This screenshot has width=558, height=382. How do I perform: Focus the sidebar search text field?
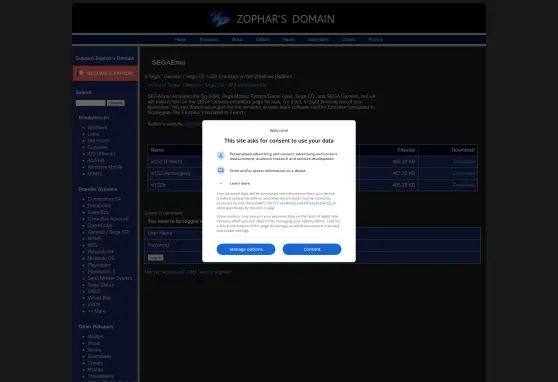[x=90, y=103]
